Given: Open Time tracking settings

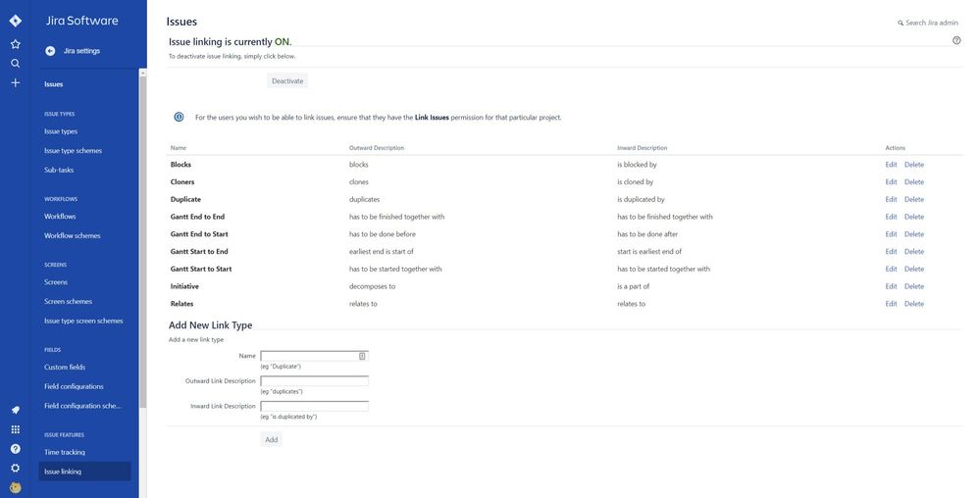Looking at the screenshot, I should pos(65,452).
